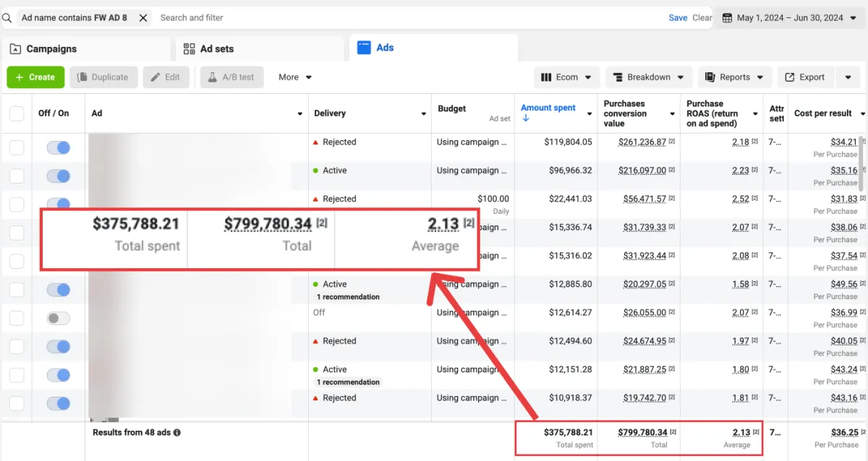
Task: Click "1 recommendation" on the $12,151.28 row
Action: pyautogui.click(x=348, y=382)
